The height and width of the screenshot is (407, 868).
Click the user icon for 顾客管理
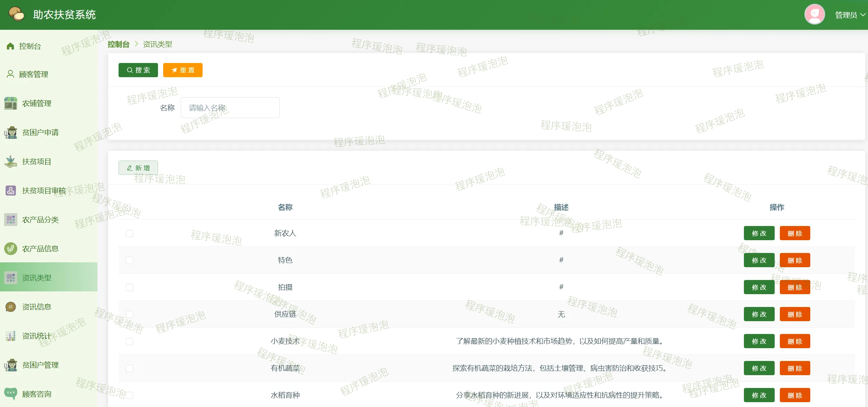[10, 74]
